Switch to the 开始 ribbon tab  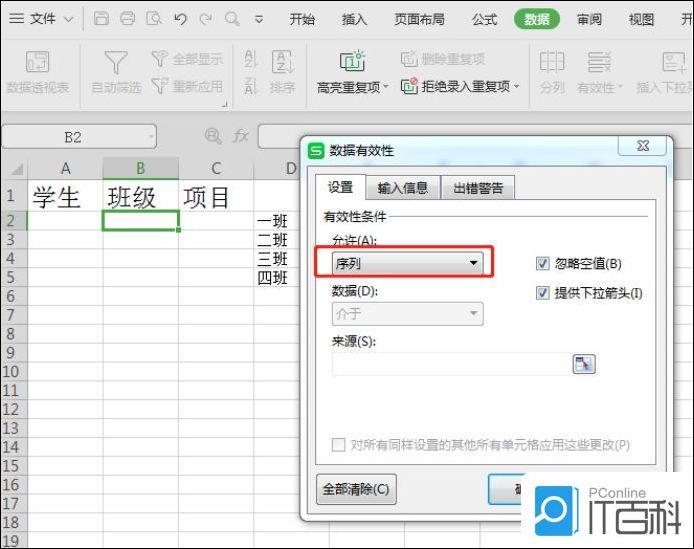(x=302, y=19)
